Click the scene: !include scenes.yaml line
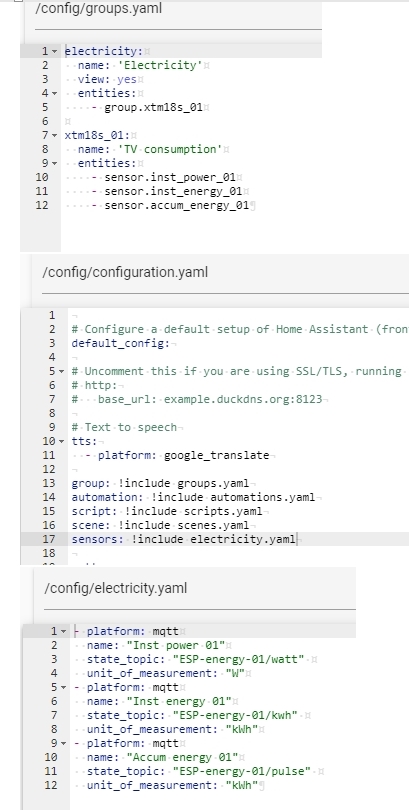This screenshot has height=810, width=409. pos(160,525)
